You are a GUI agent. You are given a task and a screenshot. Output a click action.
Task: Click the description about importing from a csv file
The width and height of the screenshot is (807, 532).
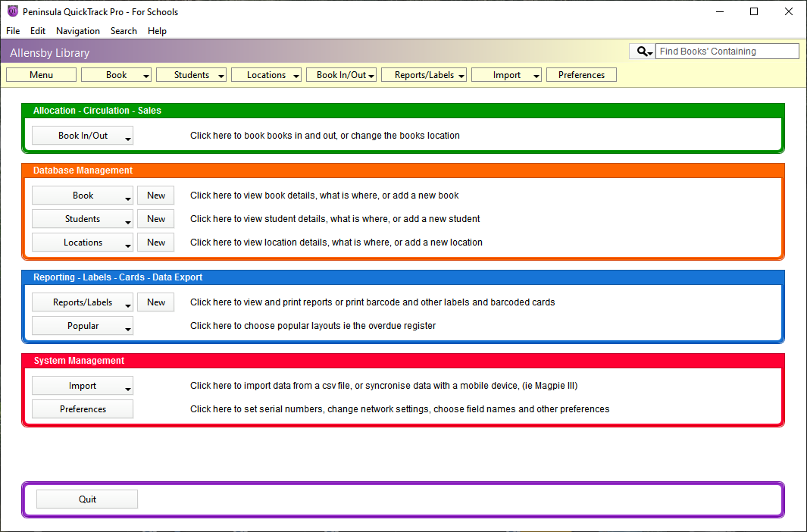pos(384,386)
